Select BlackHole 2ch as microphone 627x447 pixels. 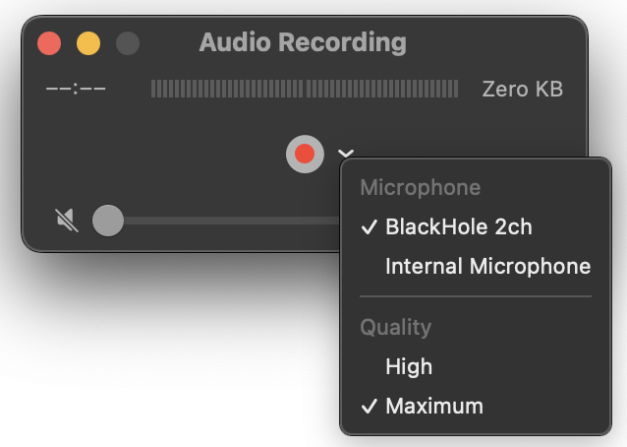pos(458,227)
